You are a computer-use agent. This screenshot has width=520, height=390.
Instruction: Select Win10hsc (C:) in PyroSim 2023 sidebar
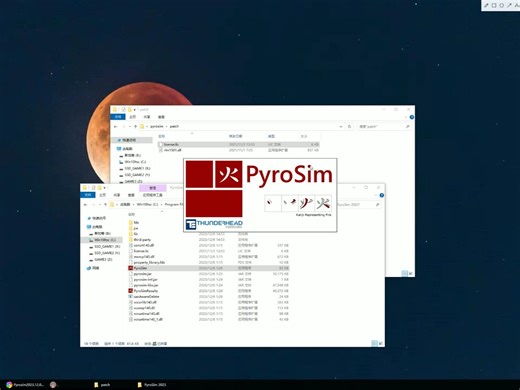102,240
